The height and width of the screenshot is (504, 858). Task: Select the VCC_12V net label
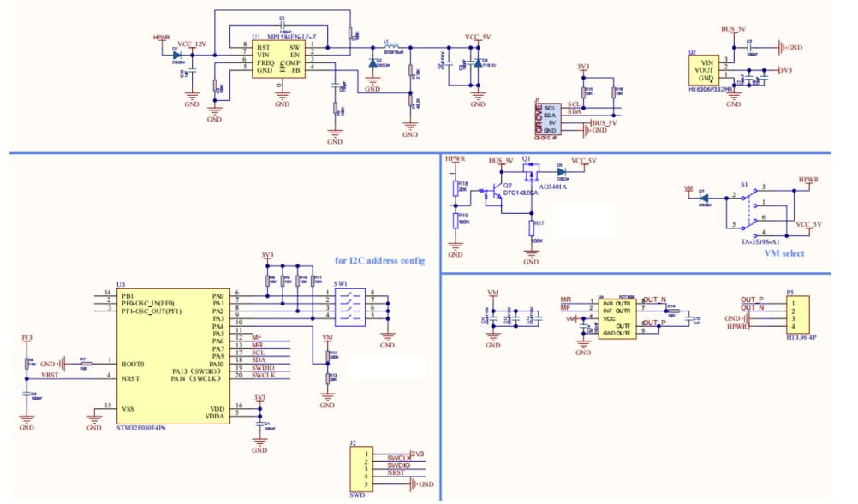click(190, 43)
